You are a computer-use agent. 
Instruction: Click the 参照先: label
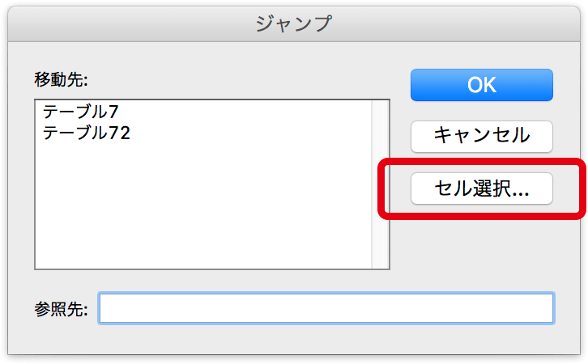pyautogui.click(x=61, y=309)
